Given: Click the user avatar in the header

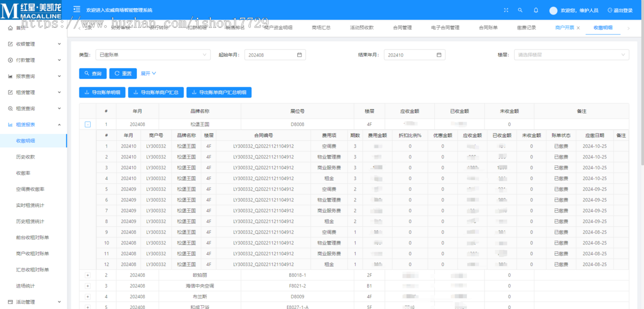Looking at the screenshot, I should coord(553,10).
